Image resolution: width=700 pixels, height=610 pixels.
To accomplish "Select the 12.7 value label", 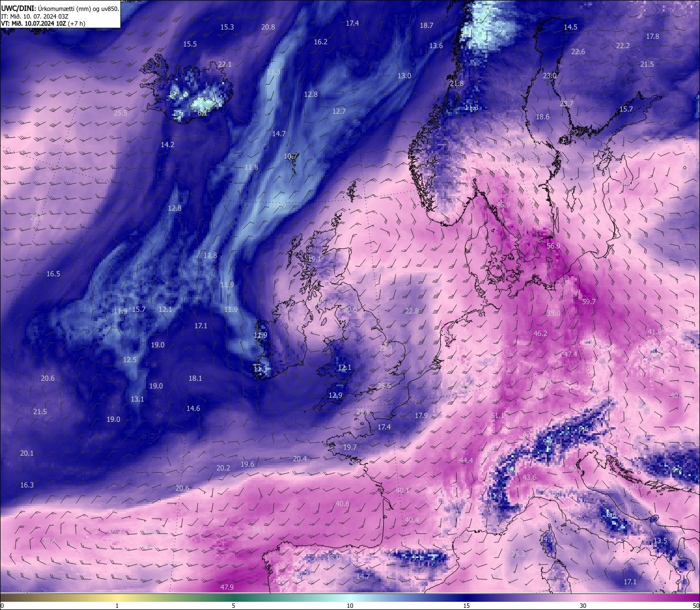I will 339,112.
